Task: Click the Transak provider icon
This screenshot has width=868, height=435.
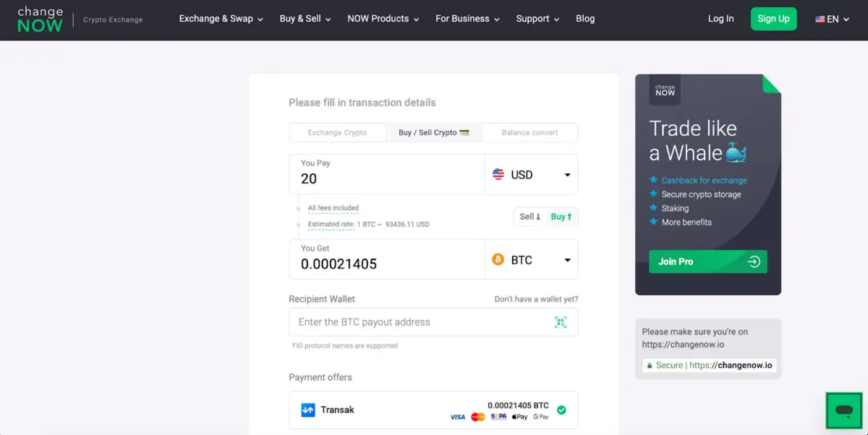Action: [x=307, y=410]
